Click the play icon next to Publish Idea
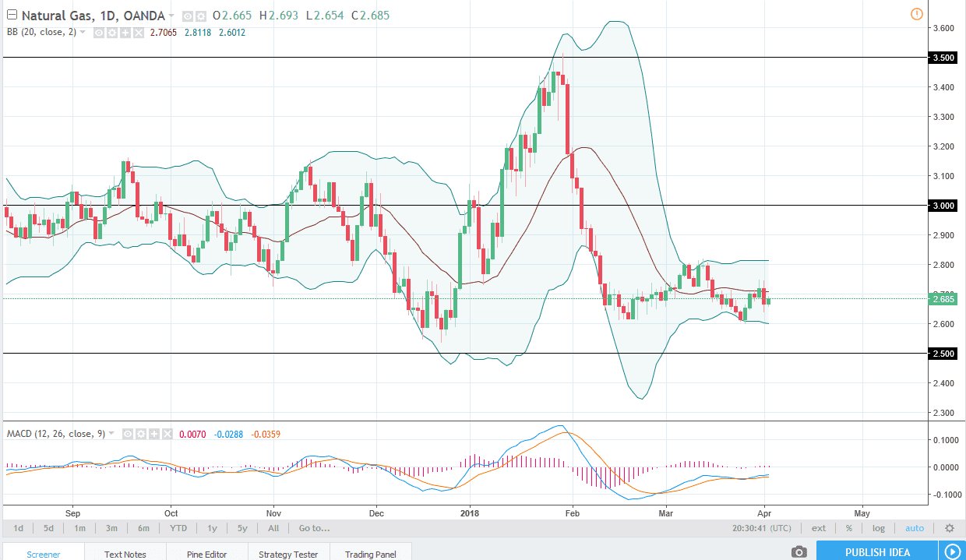 pos(951,552)
